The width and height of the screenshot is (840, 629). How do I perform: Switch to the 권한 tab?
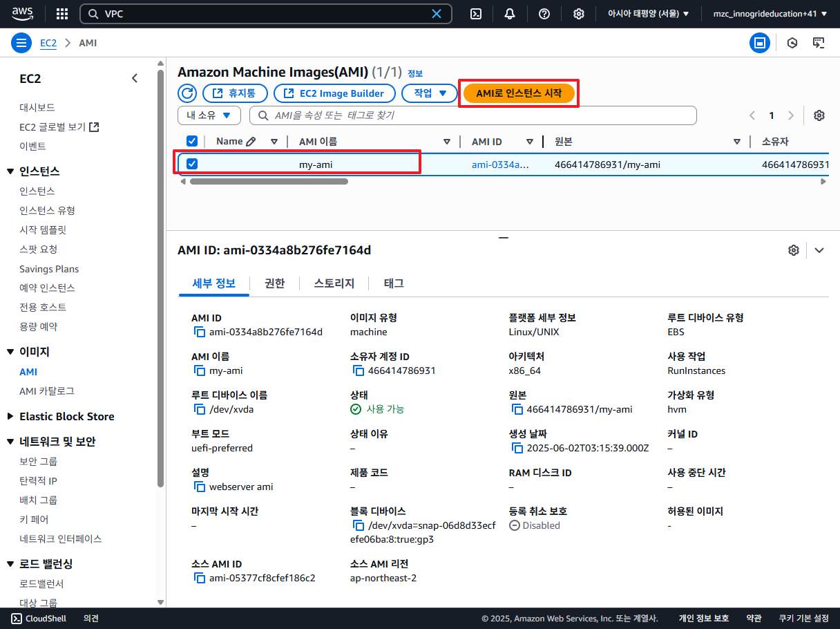[x=274, y=283]
